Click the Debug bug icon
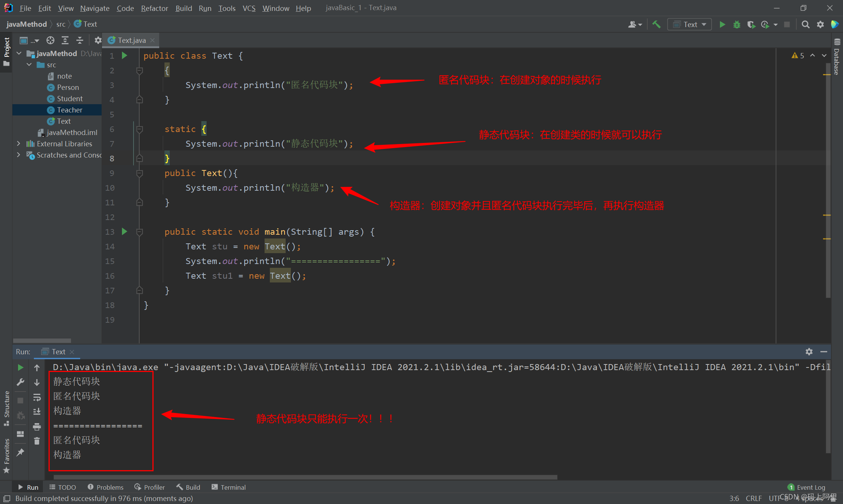Image resolution: width=843 pixels, height=504 pixels. point(736,24)
